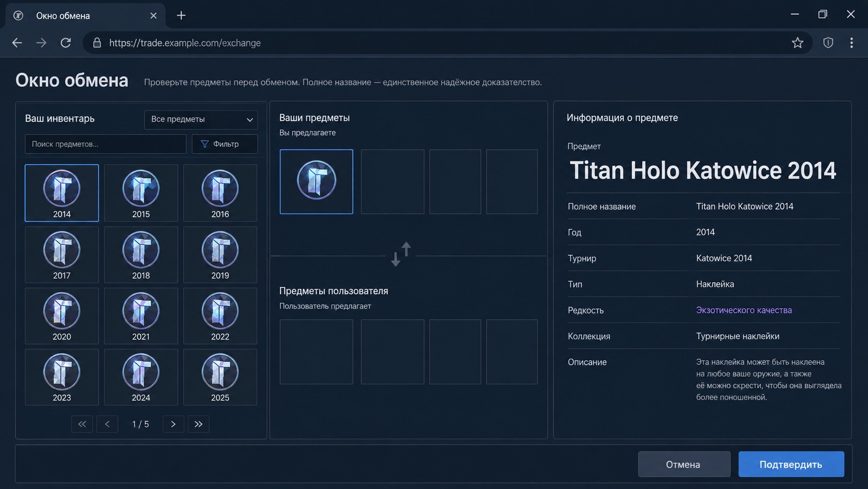Click the 2021 Titan sticker
The image size is (868, 489).
141,316
